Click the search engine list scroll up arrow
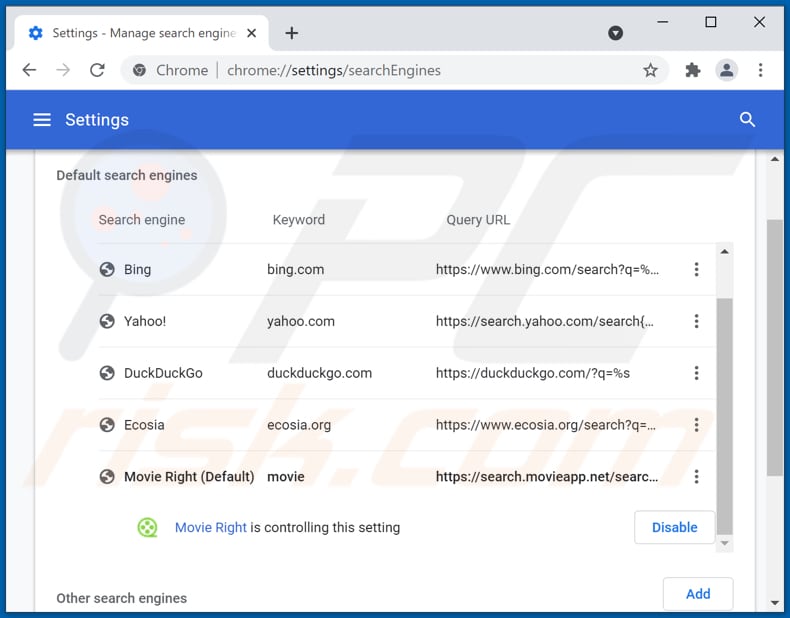Image resolution: width=790 pixels, height=618 pixels. point(725,251)
